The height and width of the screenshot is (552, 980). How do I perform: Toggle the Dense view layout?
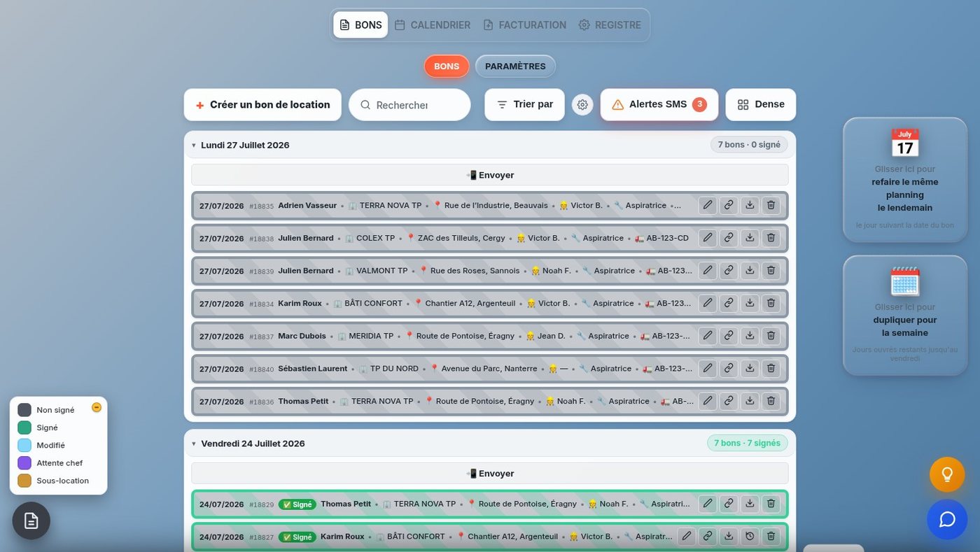pyautogui.click(x=760, y=104)
